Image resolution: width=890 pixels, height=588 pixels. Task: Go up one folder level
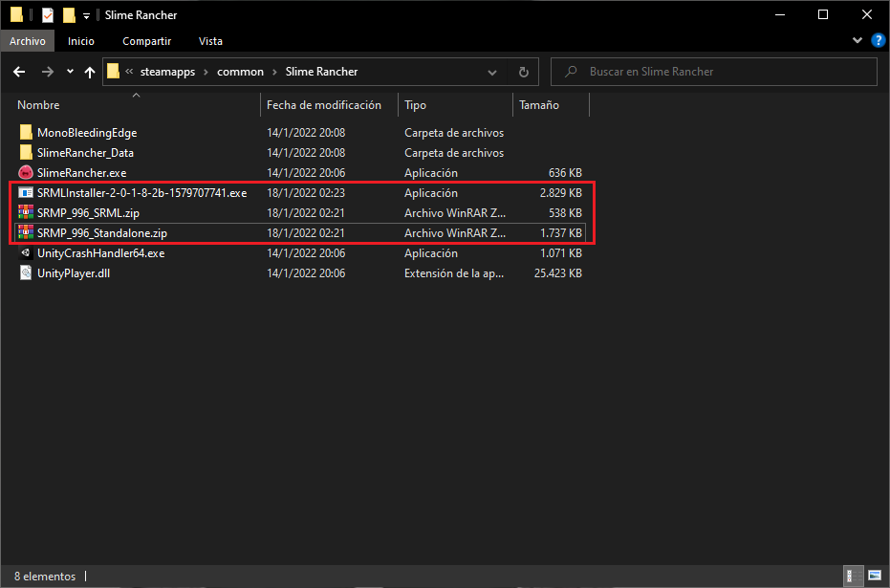click(90, 72)
